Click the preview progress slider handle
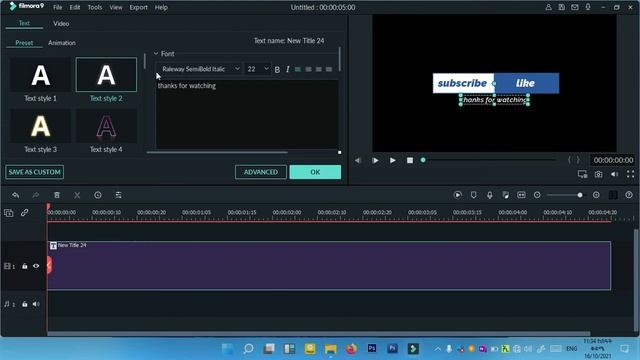 click(423, 160)
